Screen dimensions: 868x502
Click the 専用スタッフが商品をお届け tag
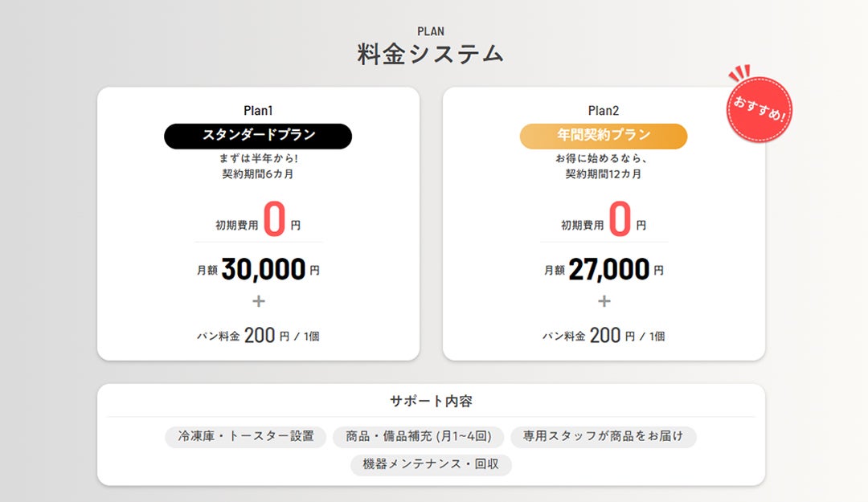[603, 437]
